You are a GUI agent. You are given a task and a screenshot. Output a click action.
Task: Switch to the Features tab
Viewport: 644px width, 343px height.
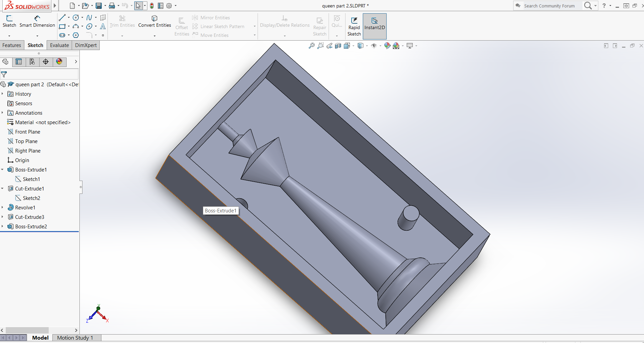tap(12, 45)
